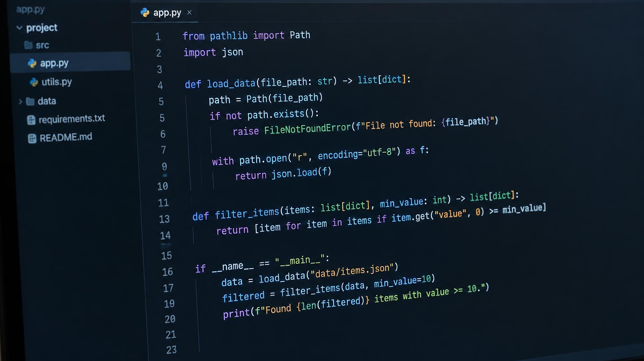Click 'load_data' in the def line
644x361 pixels.
tap(231, 83)
